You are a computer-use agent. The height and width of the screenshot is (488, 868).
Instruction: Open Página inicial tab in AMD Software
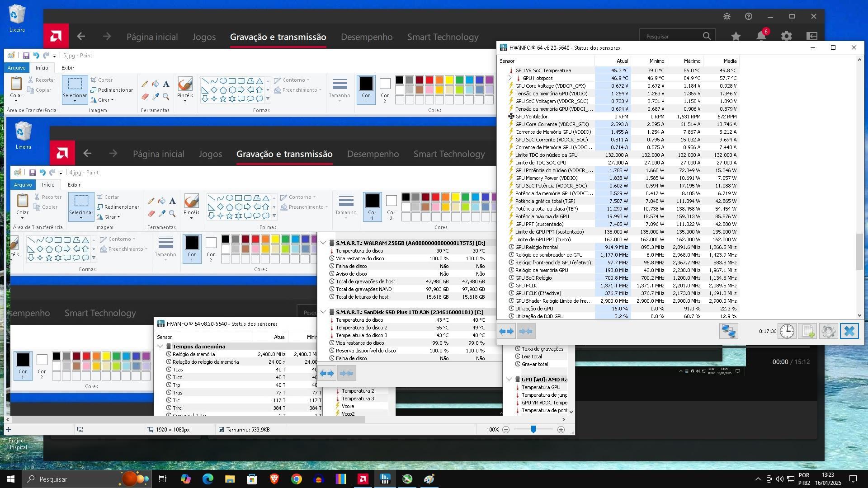tap(152, 37)
